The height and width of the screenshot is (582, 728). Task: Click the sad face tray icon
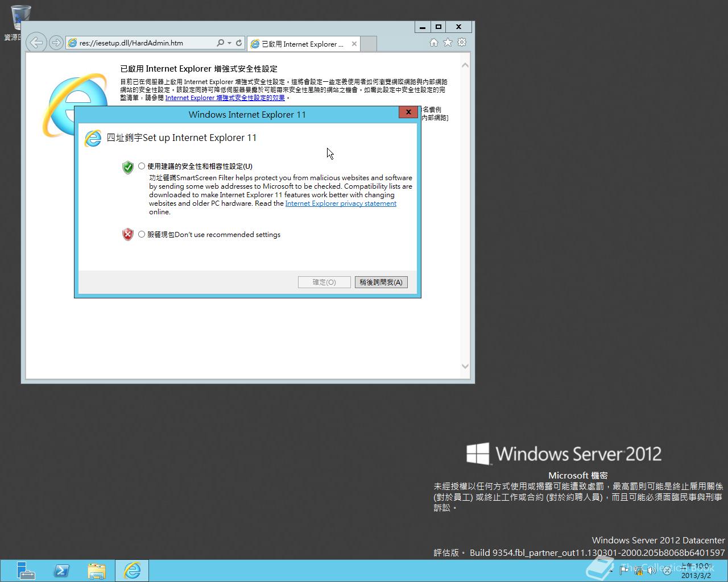(666, 571)
